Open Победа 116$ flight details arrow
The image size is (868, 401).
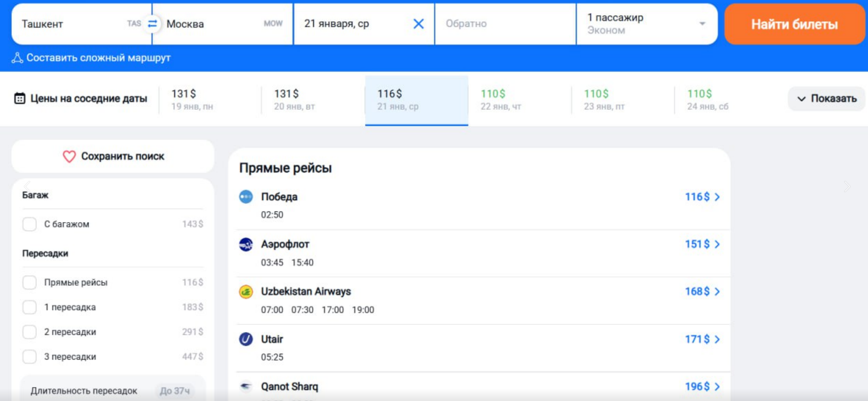(717, 197)
